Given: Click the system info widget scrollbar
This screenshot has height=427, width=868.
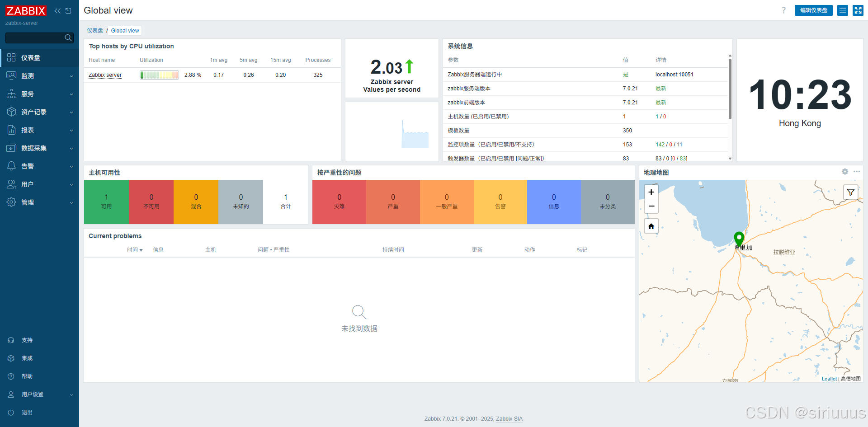Looking at the screenshot, I should (x=730, y=89).
